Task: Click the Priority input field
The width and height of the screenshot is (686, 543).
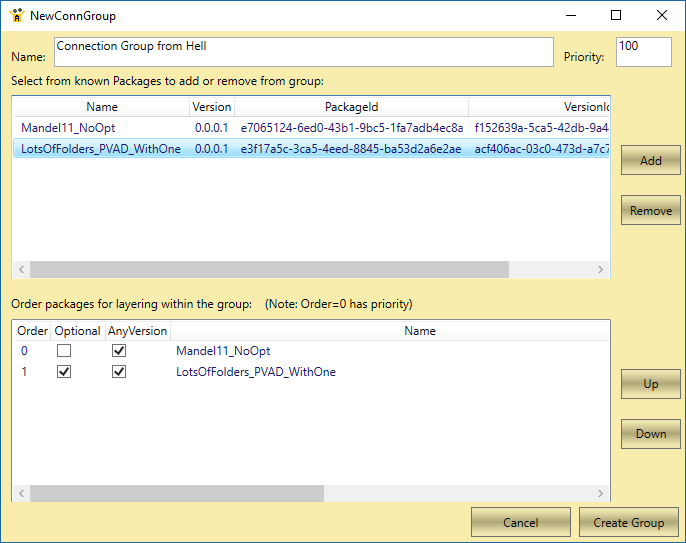Action: [x=644, y=52]
